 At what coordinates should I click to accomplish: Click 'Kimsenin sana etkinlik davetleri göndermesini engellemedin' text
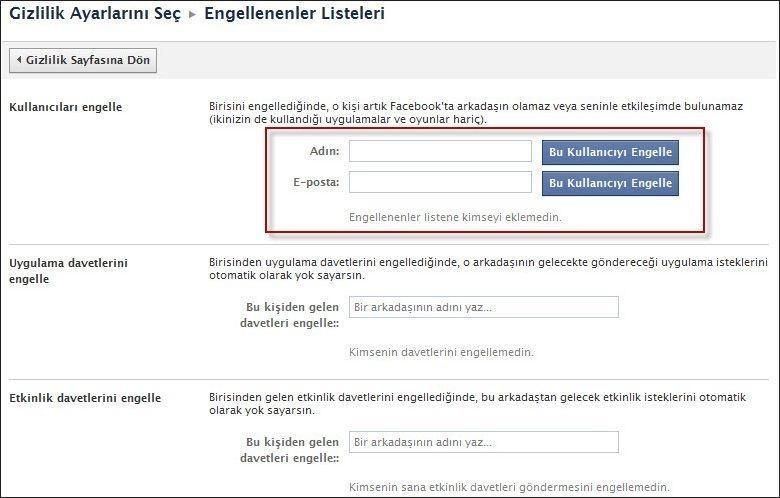click(x=509, y=487)
